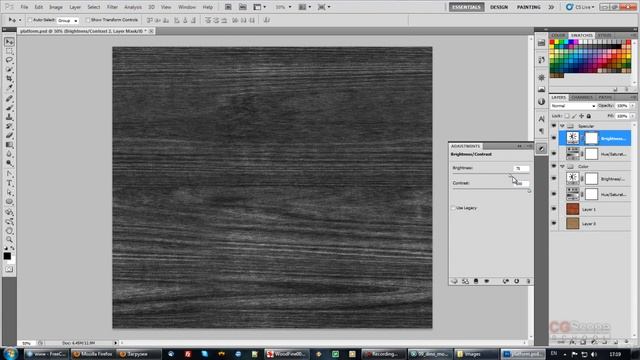640x360 pixels.
Task: Open the layer blend mode Normal dropdown
Action: tap(573, 106)
